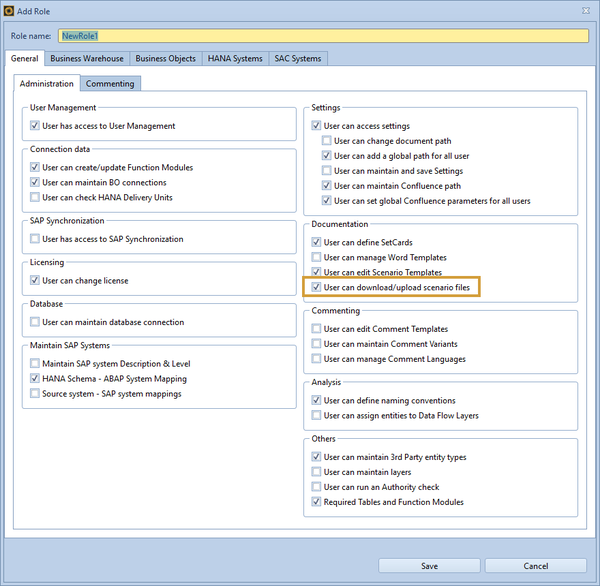The height and width of the screenshot is (586, 600).
Task: Switch to the Commenting sub-tab
Action: [110, 84]
